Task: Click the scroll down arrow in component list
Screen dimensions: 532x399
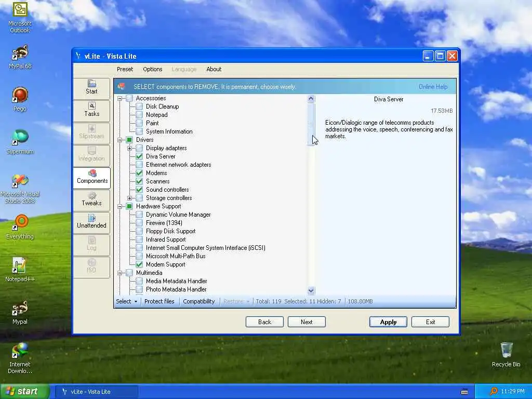Action: click(311, 290)
